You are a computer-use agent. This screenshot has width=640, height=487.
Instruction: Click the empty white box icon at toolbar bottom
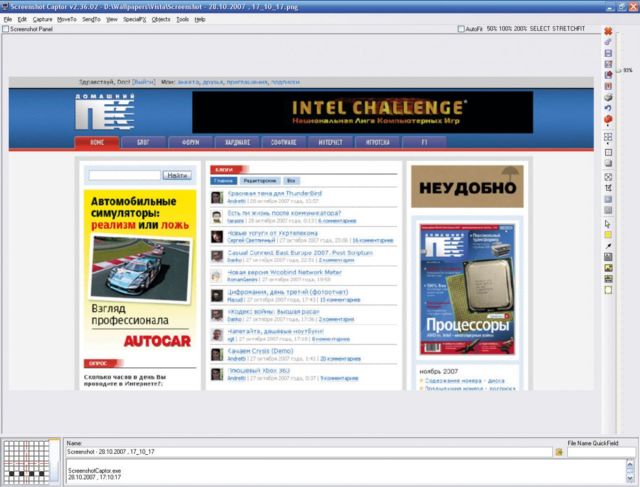608,290
